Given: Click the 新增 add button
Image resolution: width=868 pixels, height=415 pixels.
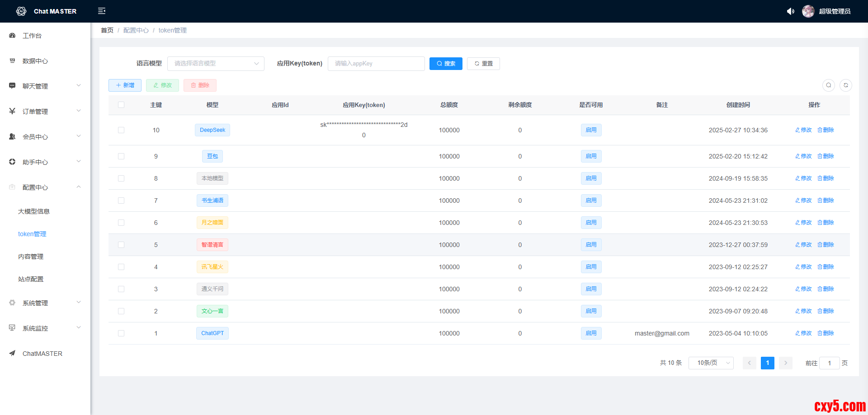Looking at the screenshot, I should [x=125, y=85].
